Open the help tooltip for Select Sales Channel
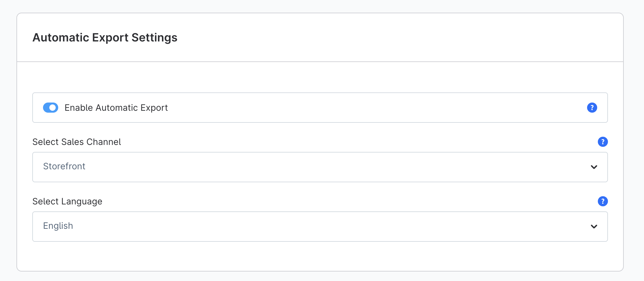This screenshot has height=281, width=644. click(x=603, y=142)
